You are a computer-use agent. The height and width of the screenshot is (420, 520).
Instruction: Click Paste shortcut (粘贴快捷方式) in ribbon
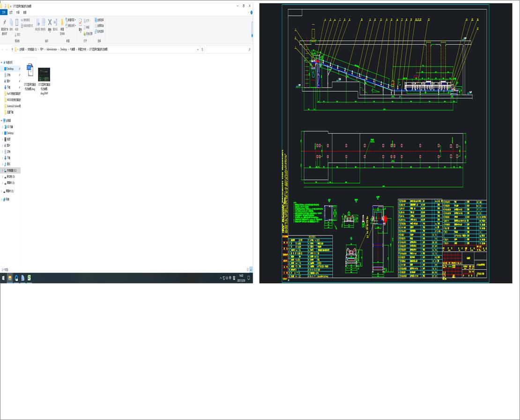point(27,25)
